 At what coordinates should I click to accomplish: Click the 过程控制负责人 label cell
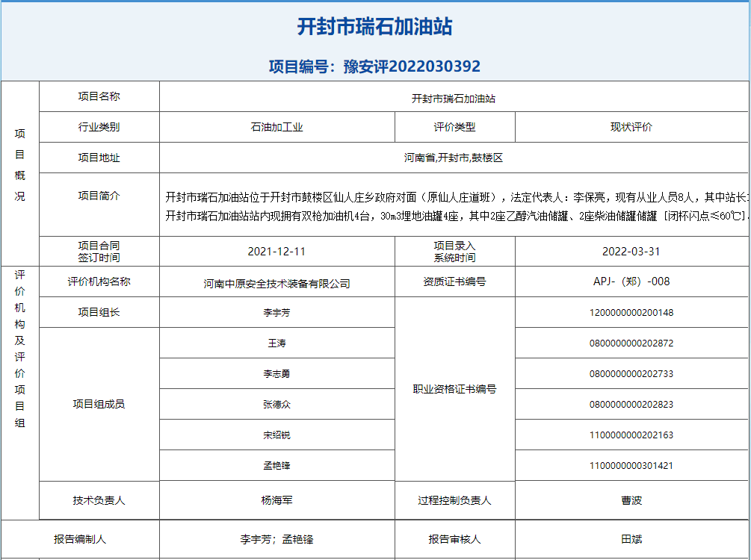[454, 500]
